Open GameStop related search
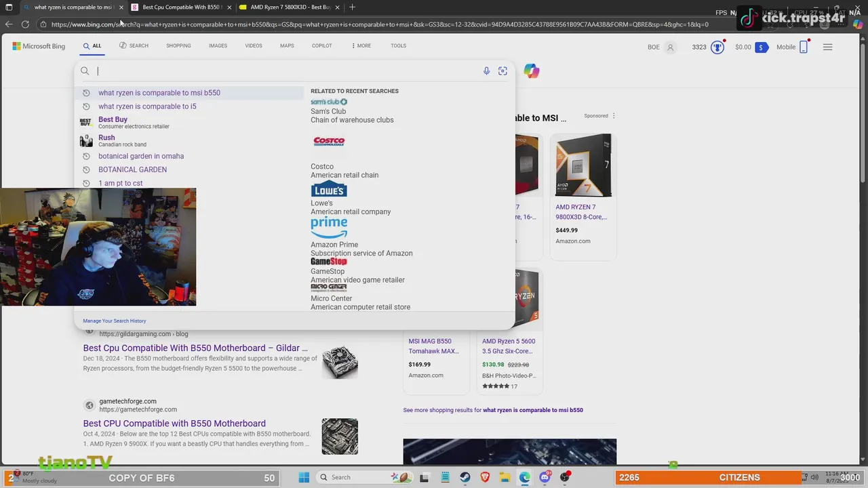Image resolution: width=868 pixels, height=488 pixels. tap(357, 270)
